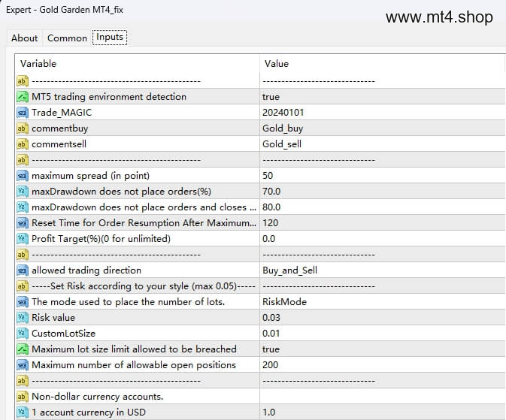
Task: Click the string icon beside commentsell
Action: [x=23, y=144]
